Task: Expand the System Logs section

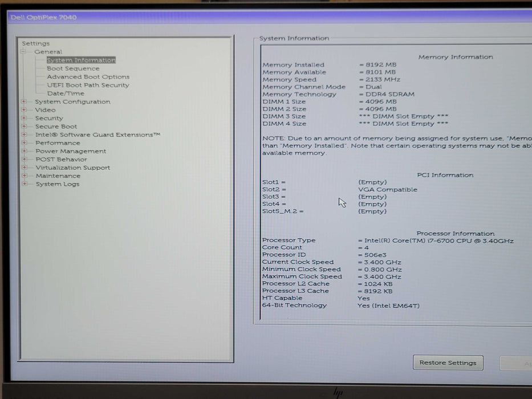Action: (x=24, y=184)
